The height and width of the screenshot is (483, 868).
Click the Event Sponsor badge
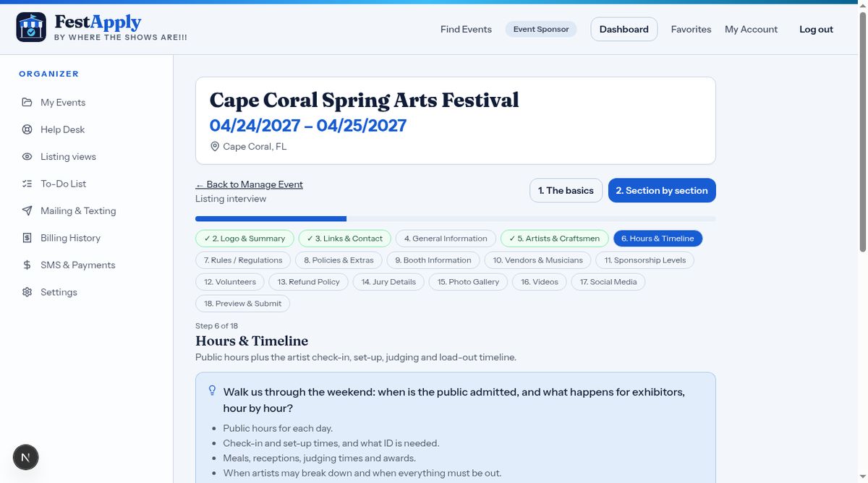coord(541,29)
